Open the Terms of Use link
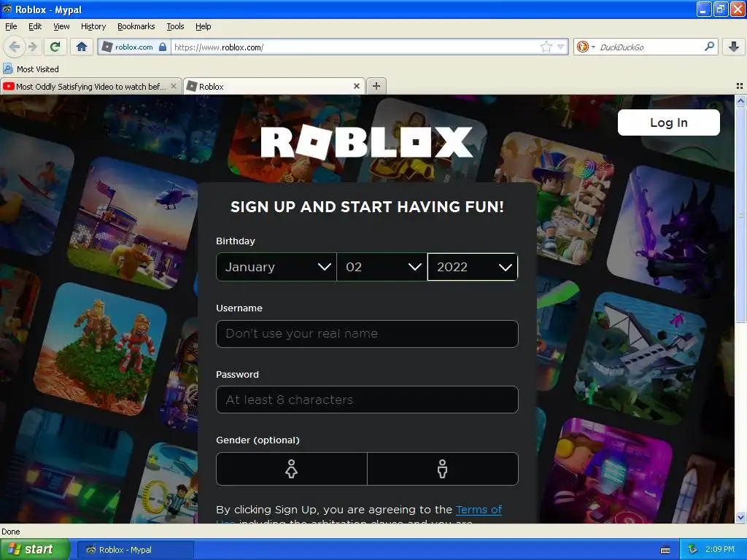 tap(479, 510)
